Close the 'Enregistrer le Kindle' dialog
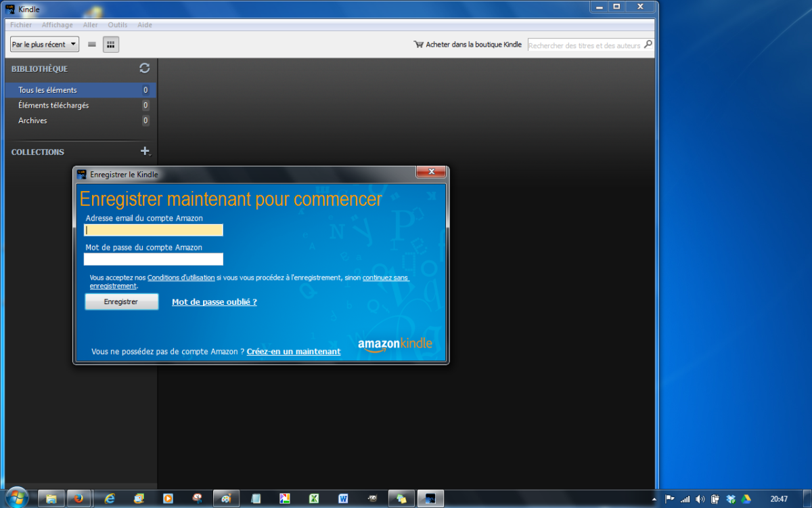Image resolution: width=812 pixels, height=508 pixels. (x=431, y=172)
